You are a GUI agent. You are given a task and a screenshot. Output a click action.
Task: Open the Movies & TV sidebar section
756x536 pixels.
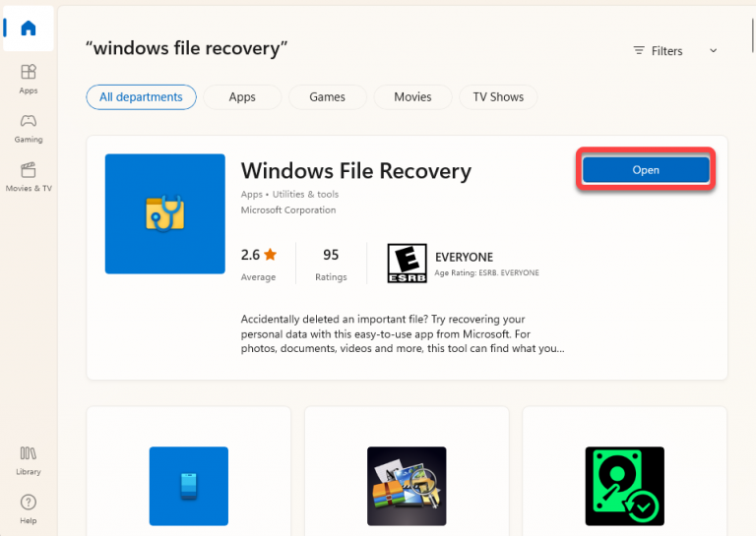tap(29, 177)
